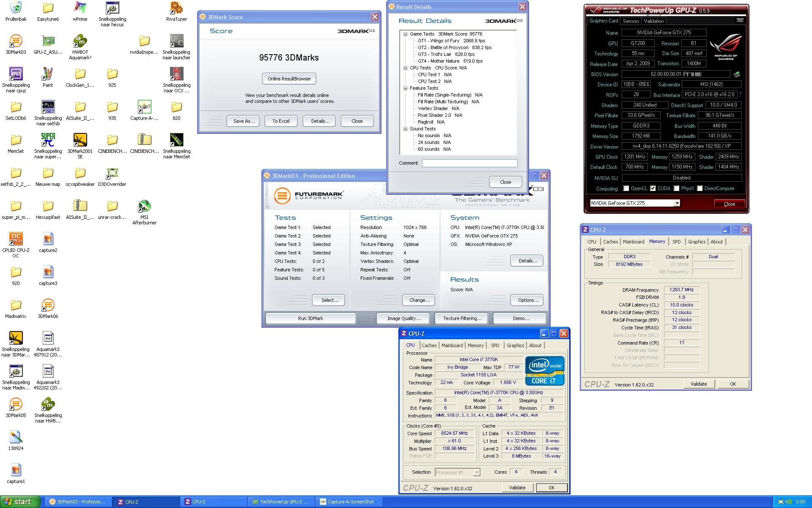Open Mainboard tab in memory CPU-Z window
Viewport: 812px width, 508px height.
pyautogui.click(x=634, y=242)
